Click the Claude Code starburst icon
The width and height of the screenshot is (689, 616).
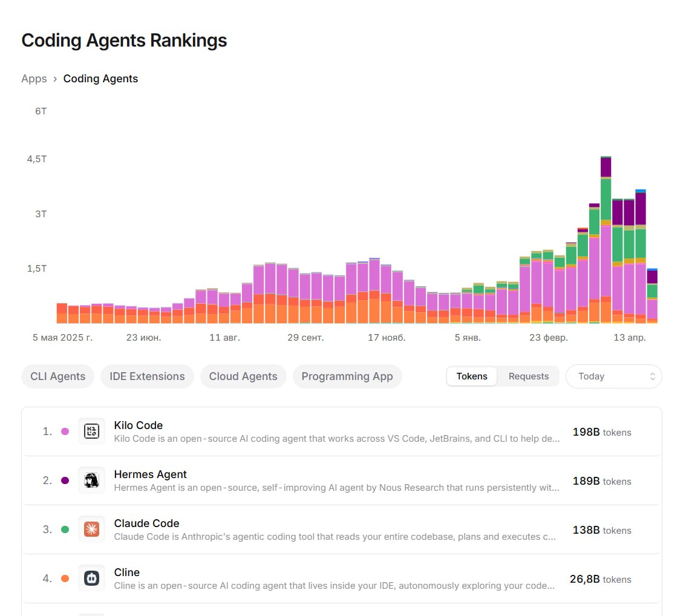91,529
